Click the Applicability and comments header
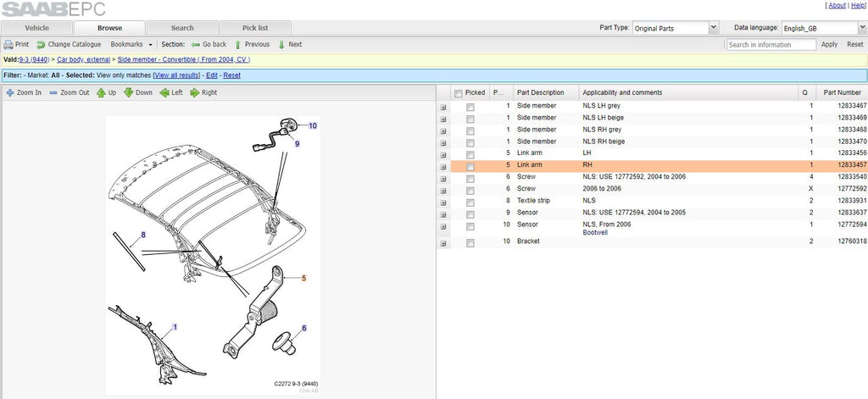Image resolution: width=868 pixels, height=399 pixels. coord(688,92)
